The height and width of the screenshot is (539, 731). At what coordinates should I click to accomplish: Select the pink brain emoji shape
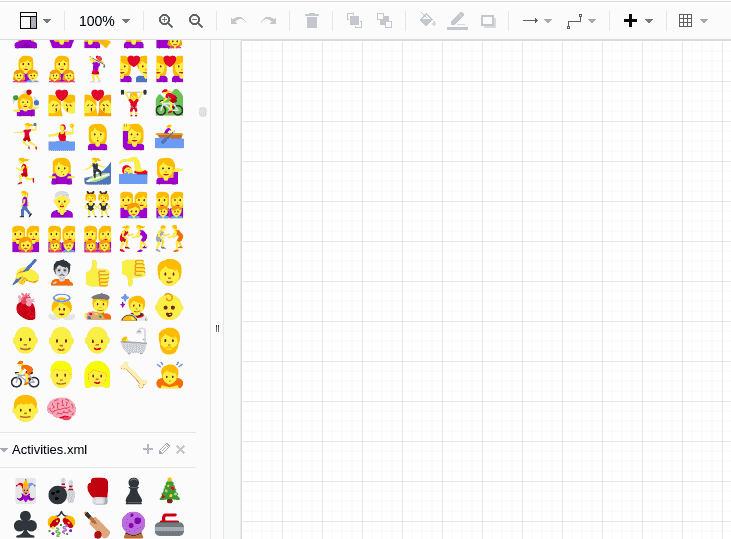(62, 409)
